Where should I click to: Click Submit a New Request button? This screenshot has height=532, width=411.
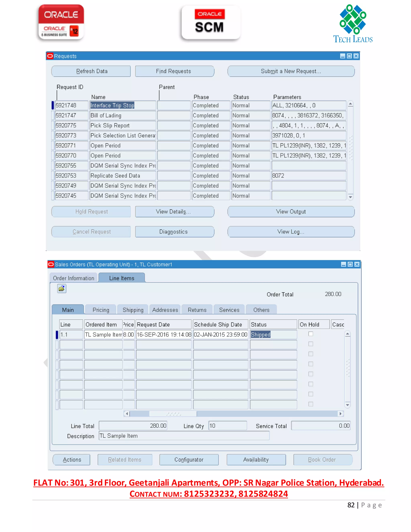pos(291,71)
